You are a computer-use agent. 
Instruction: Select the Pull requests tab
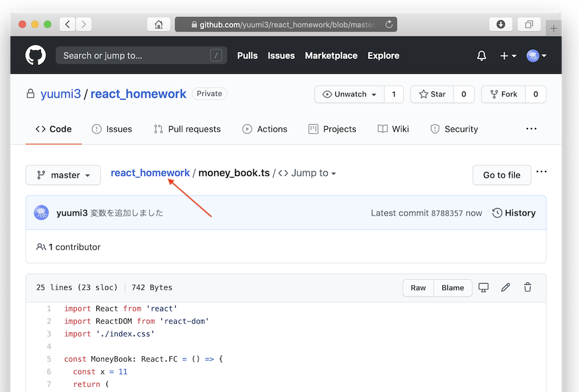pyautogui.click(x=187, y=129)
